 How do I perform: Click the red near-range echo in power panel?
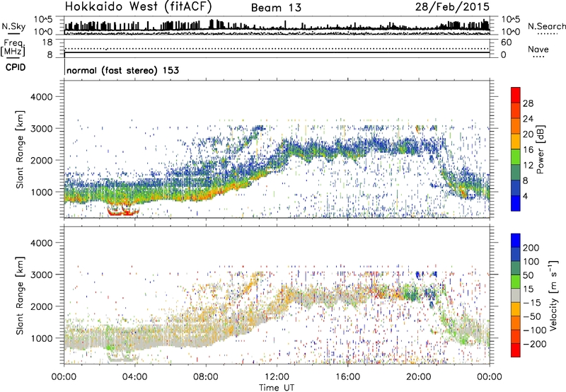(x=122, y=212)
